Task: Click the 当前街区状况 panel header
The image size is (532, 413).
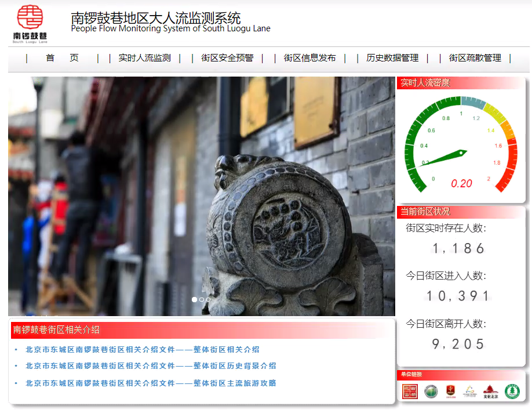Action: coord(461,212)
